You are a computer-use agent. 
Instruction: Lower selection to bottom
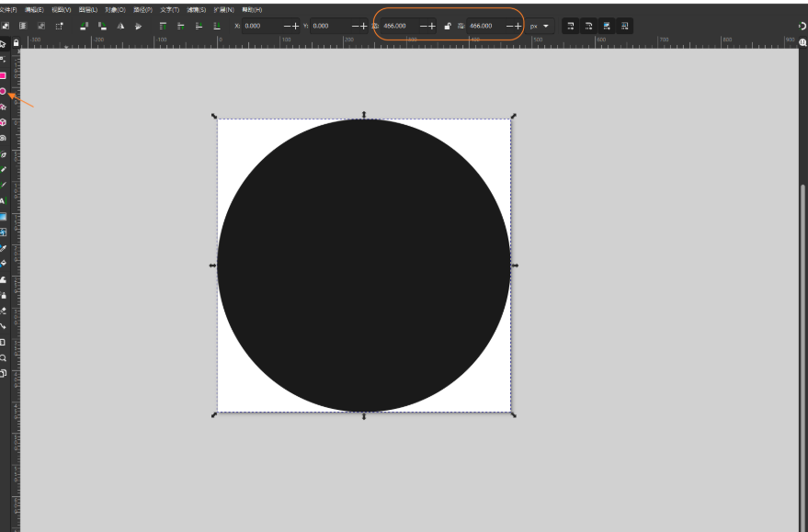(217, 26)
